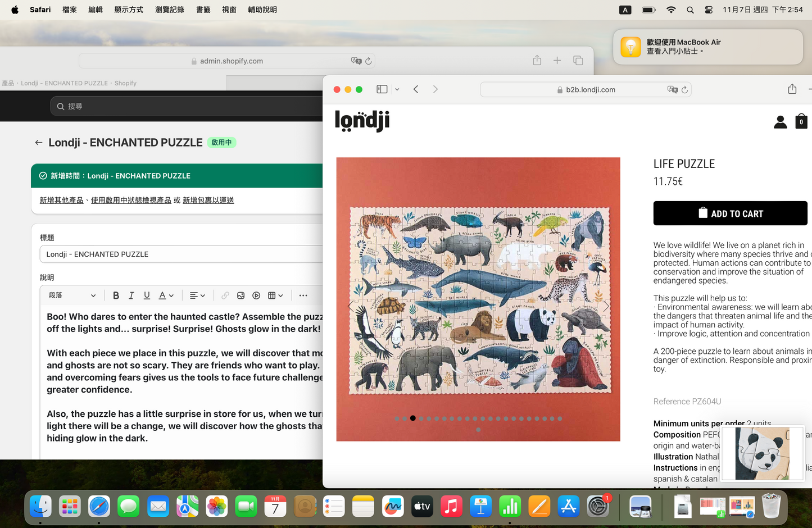Click the shopping cart bag icon
Viewport: 812px width, 528px height.
point(801,121)
